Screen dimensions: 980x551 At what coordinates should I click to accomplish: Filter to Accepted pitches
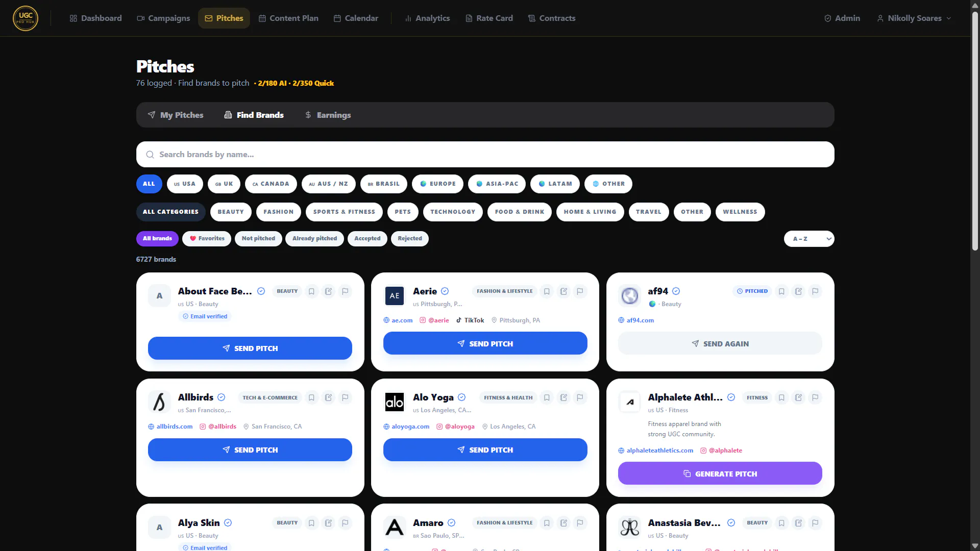[x=367, y=239]
